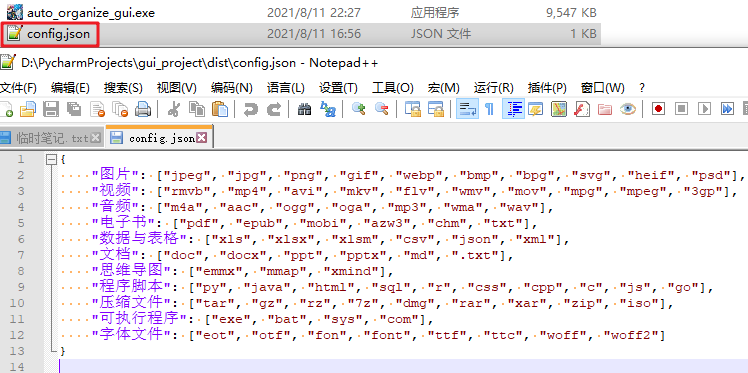Open the 运行(R) menu
748x373 pixels.
pos(494,88)
